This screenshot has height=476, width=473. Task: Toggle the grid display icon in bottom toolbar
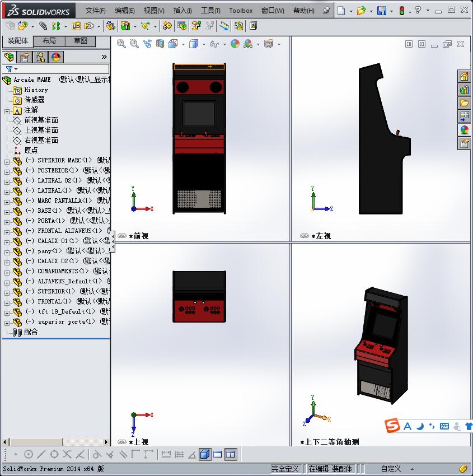179,455
